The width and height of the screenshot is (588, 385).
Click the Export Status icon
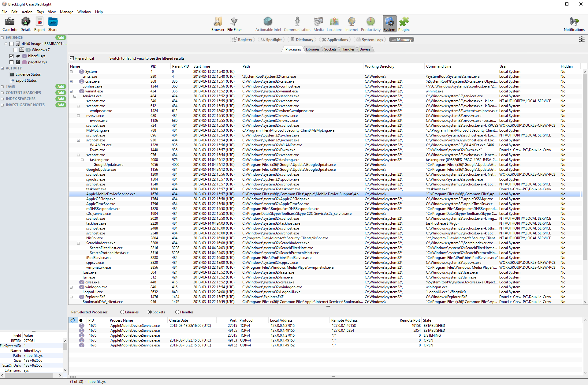13,80
